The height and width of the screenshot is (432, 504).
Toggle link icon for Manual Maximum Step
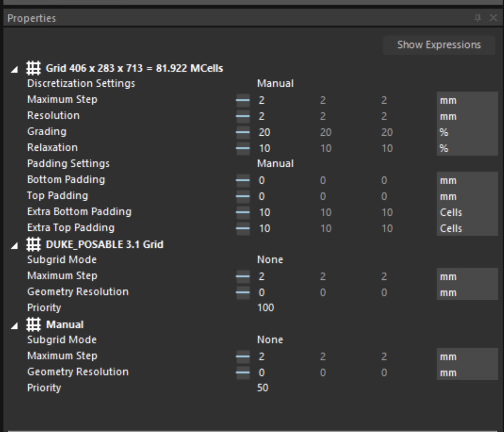coord(243,357)
